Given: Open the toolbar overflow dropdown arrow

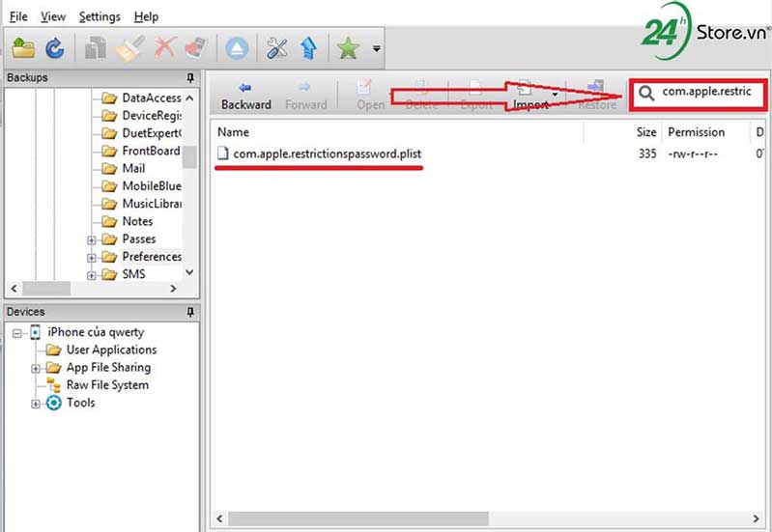Looking at the screenshot, I should click(x=376, y=48).
